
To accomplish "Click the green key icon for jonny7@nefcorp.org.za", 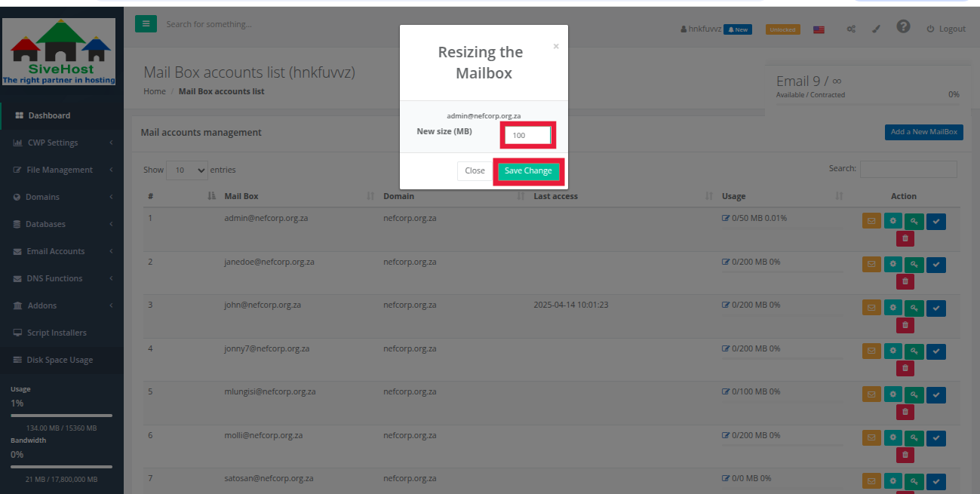I will tap(914, 351).
